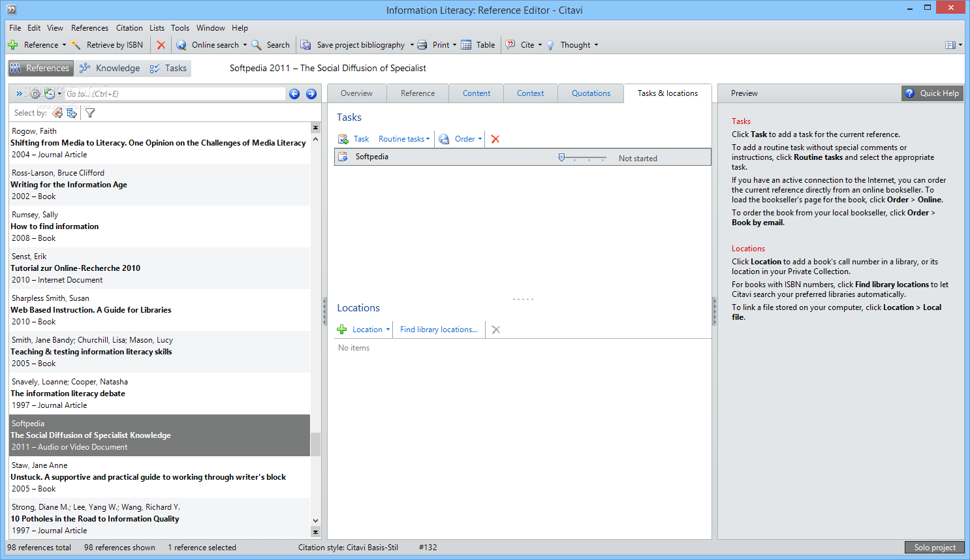Switch to the Reference tab

click(418, 93)
